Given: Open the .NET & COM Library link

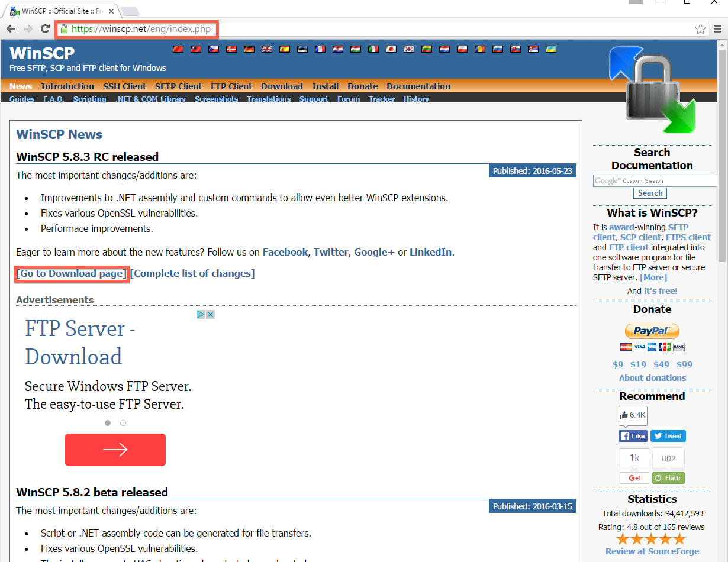Looking at the screenshot, I should coord(150,99).
